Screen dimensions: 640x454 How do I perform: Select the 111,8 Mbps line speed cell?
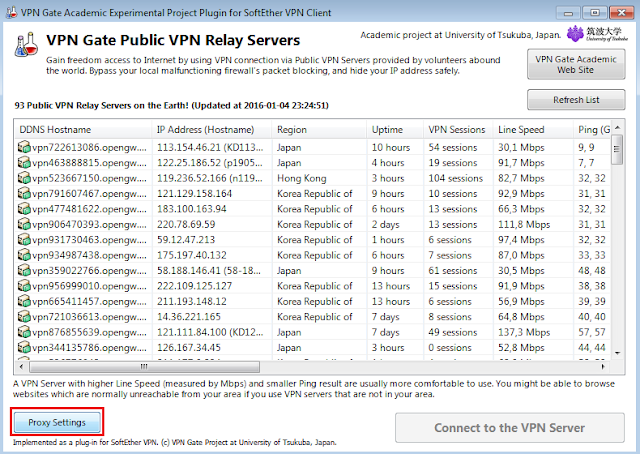click(524, 225)
